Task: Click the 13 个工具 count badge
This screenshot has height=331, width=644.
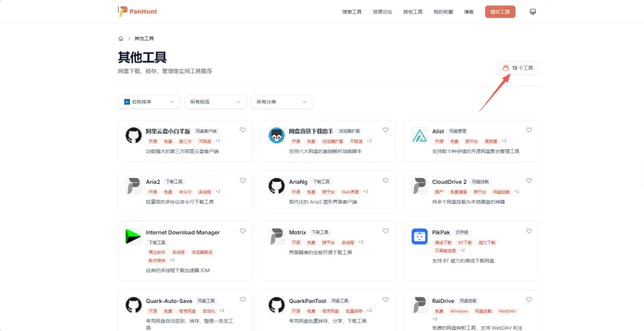Action: (518, 68)
